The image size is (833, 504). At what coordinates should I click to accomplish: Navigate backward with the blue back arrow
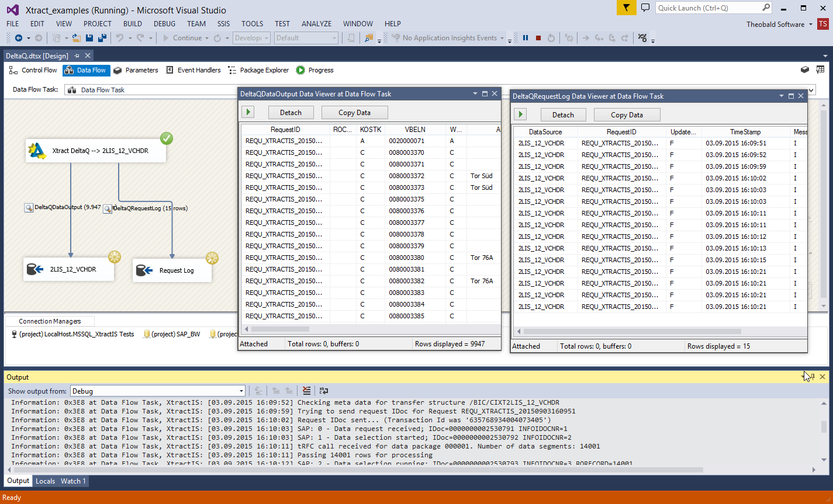[19, 38]
